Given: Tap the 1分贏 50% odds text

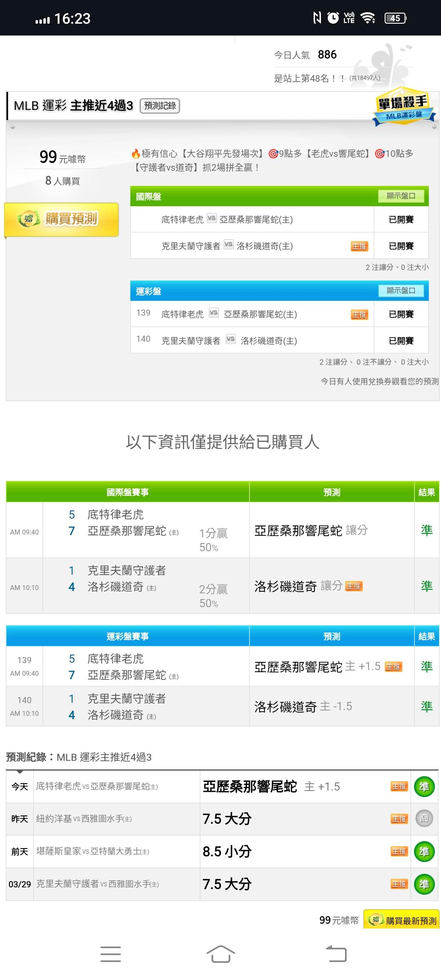Looking at the screenshot, I should pyautogui.click(x=213, y=540).
